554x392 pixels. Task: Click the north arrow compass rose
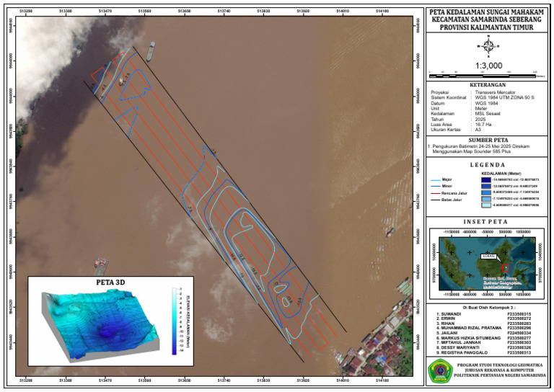coord(488,46)
